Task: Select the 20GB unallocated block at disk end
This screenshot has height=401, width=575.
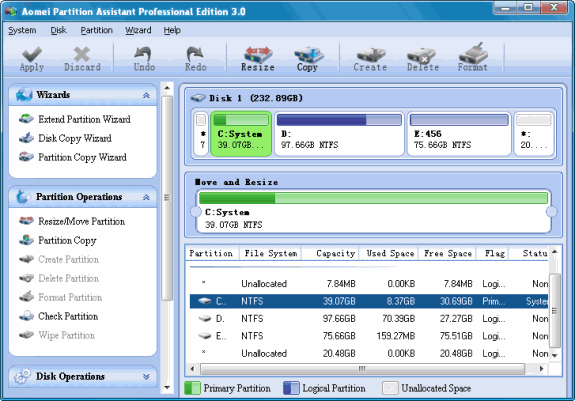Action: click(x=534, y=134)
